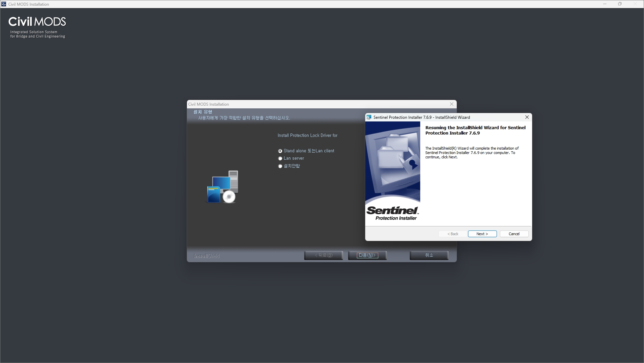The width and height of the screenshot is (644, 363).
Task: Click the Civil MODS logo at the top left
Action: click(37, 22)
